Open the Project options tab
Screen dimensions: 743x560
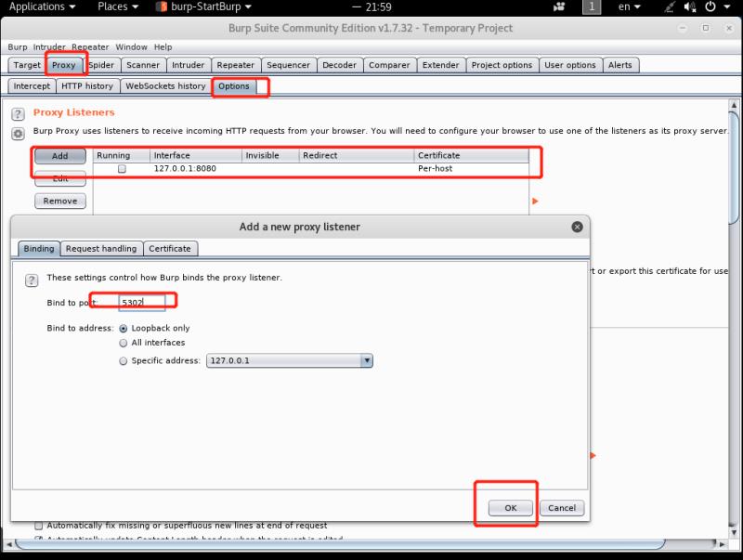[502, 65]
